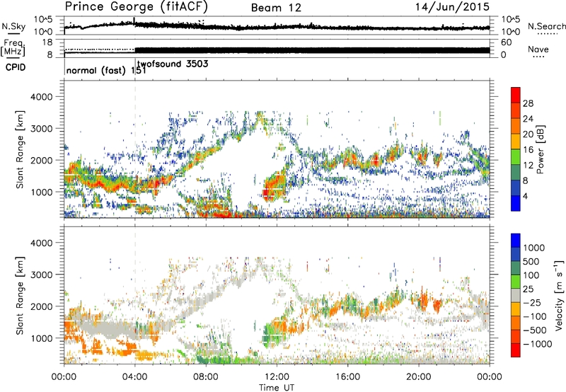Image resolution: width=566 pixels, height=392 pixels.
Task: Click the "Time UT" axis label
Action: click(277, 388)
